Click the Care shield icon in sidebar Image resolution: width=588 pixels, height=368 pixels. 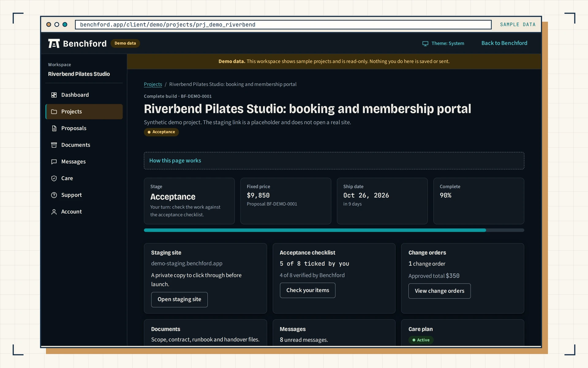[54, 178]
